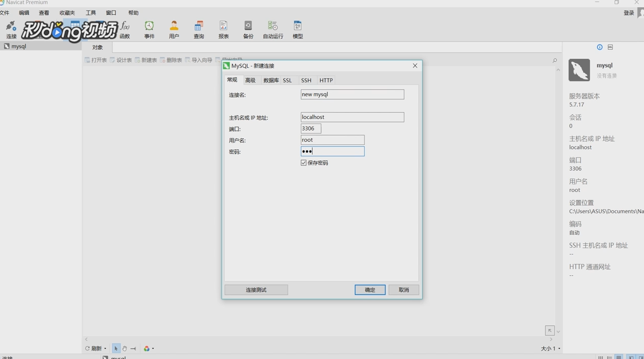
Task: Open the 自动运行 (Automation) toolbar tool
Action: [273, 30]
